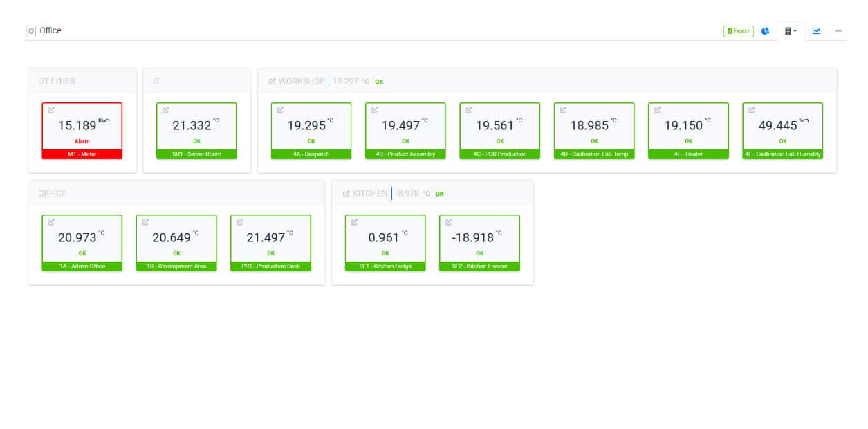Open the grid view dropdown arrow
Viewport: 868px width, 429px height.
795,31
